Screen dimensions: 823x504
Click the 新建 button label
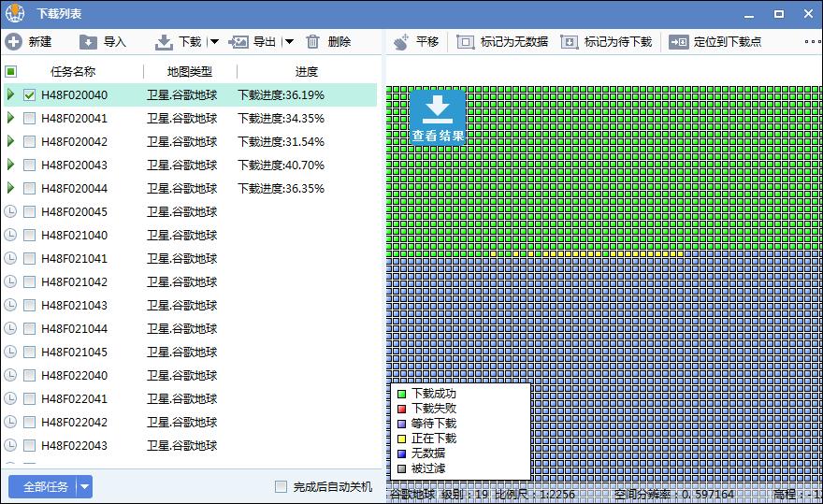click(x=40, y=42)
